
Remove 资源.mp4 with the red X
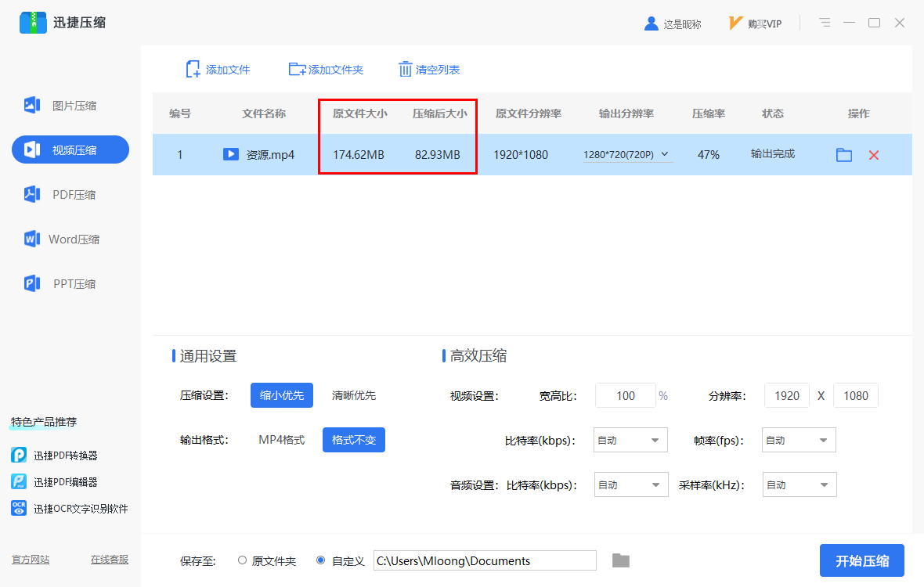[x=873, y=155]
